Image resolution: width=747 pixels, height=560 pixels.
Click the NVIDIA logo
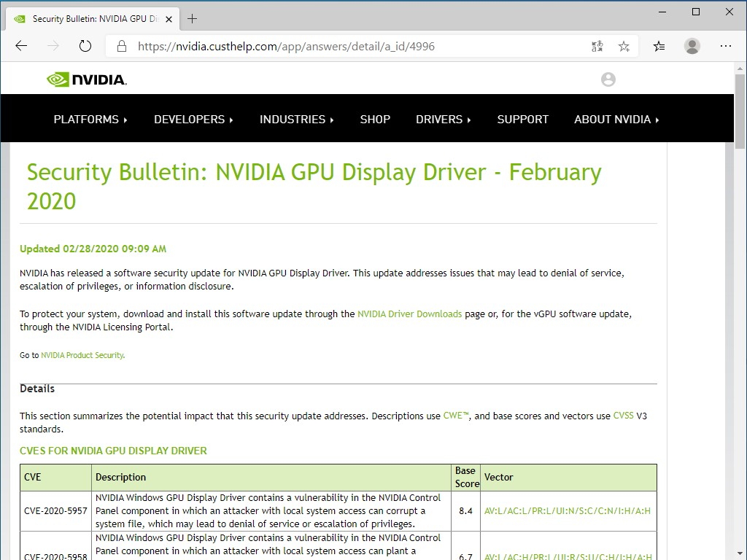[87, 79]
